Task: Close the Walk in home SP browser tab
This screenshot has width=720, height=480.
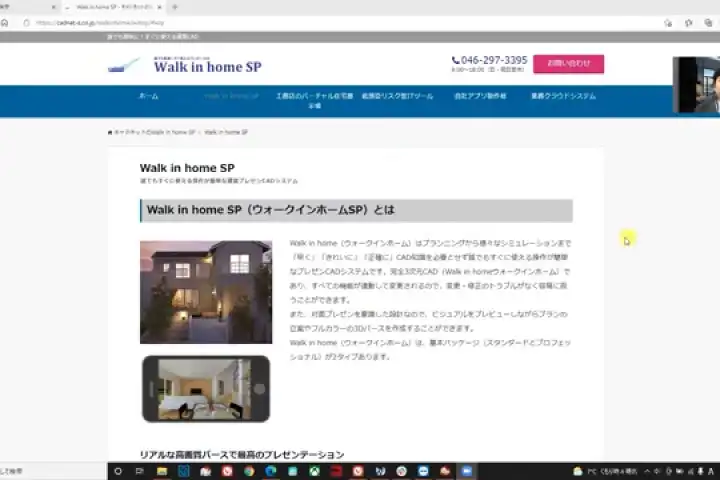Action: [x=159, y=7]
